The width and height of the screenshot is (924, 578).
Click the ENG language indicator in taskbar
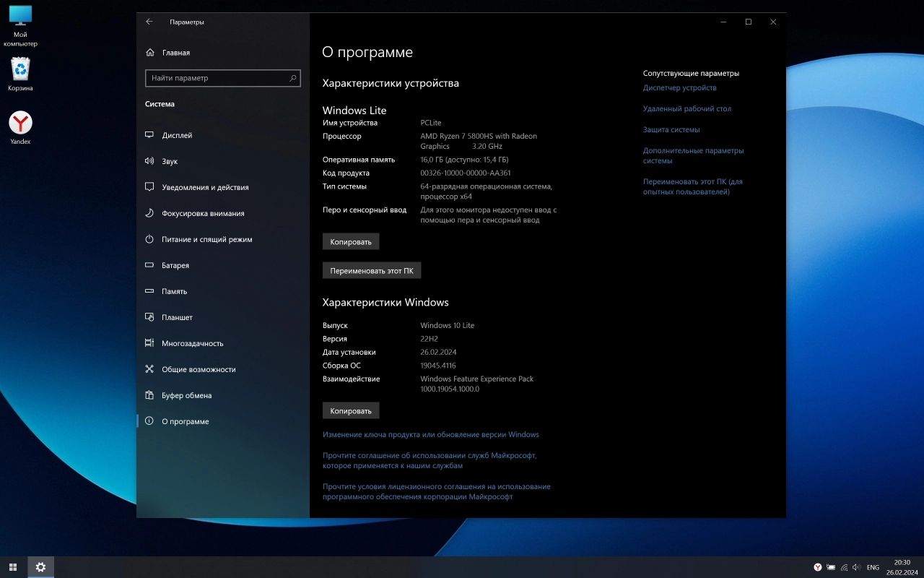tap(873, 567)
